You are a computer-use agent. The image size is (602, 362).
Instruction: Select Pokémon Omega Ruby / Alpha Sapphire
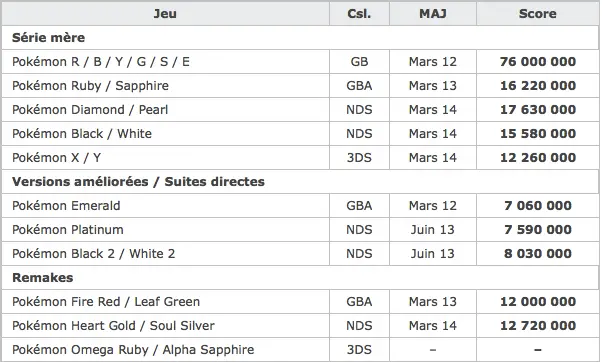[133, 350]
